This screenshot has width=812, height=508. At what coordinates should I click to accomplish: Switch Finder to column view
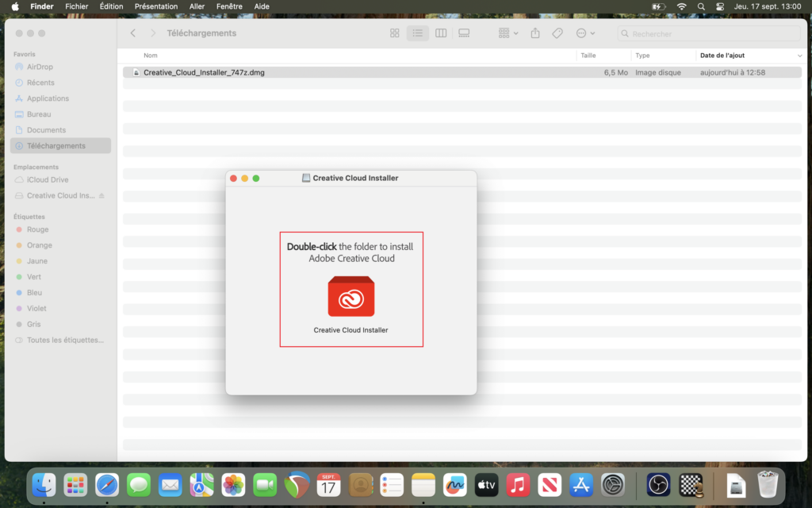441,33
